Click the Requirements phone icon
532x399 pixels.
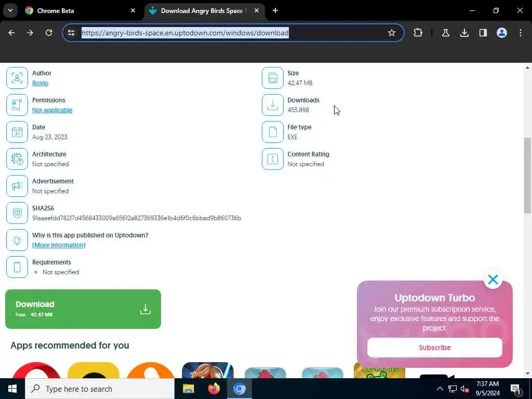point(17,267)
